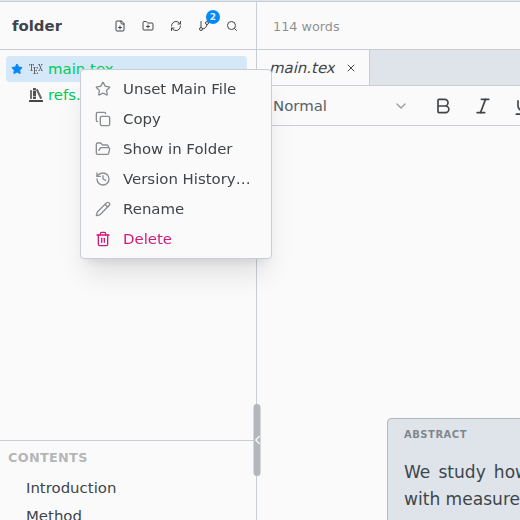520x520 pixels.
Task: Close the main.tex tab
Action: pos(351,68)
